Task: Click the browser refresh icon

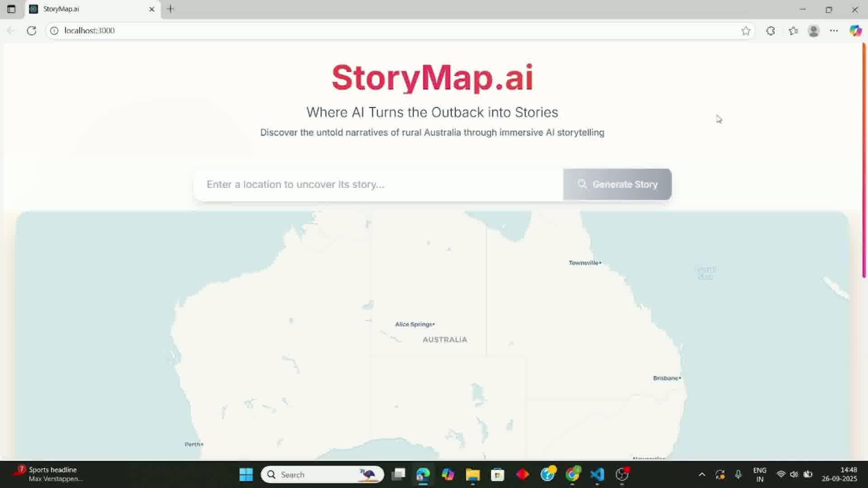Action: point(31,31)
